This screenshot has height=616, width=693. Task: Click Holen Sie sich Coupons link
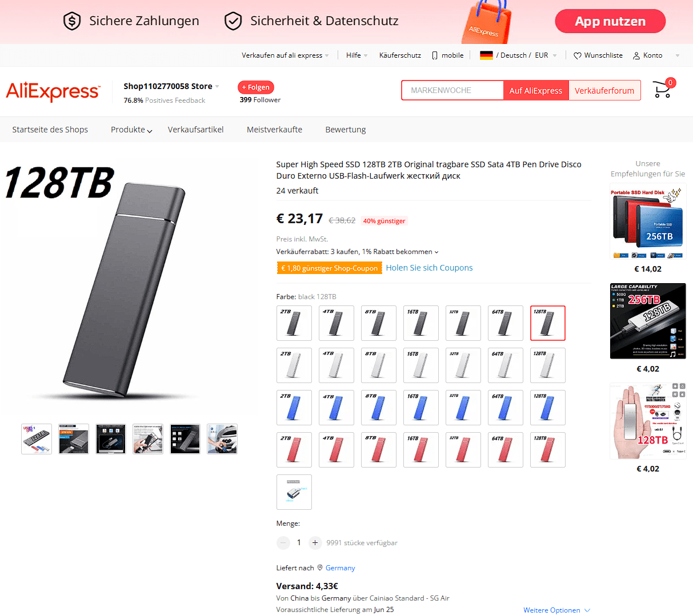(x=429, y=268)
